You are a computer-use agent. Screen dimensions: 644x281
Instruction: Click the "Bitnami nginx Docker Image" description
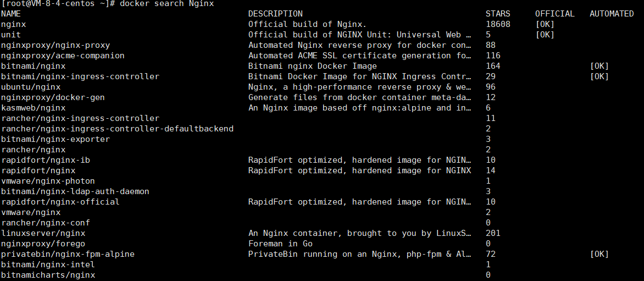(x=312, y=66)
